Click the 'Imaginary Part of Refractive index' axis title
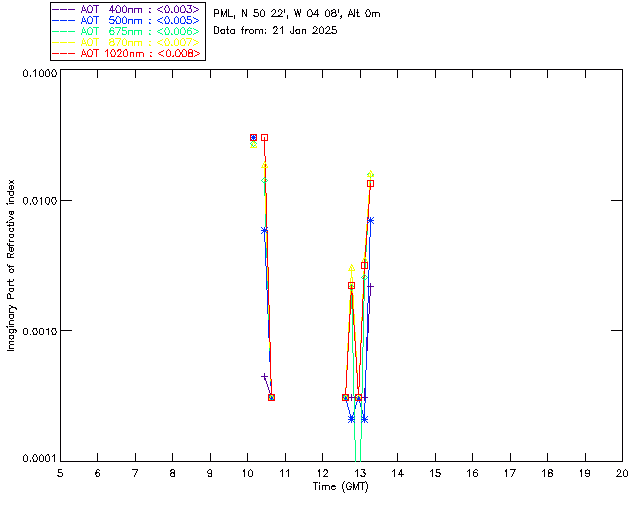The image size is (640, 512). coord(11,265)
